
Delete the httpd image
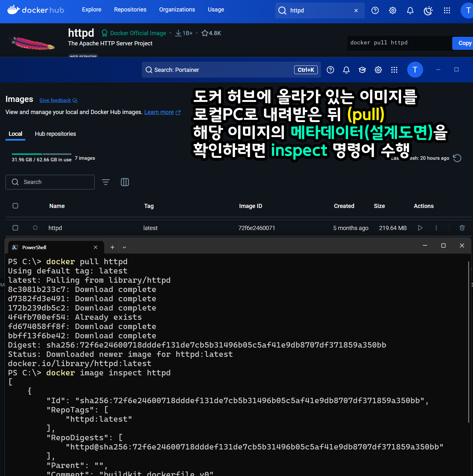click(462, 228)
